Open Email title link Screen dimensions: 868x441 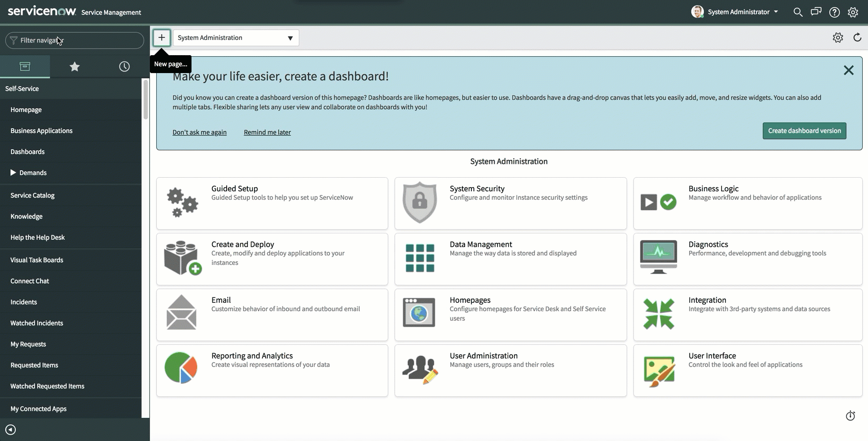point(221,300)
